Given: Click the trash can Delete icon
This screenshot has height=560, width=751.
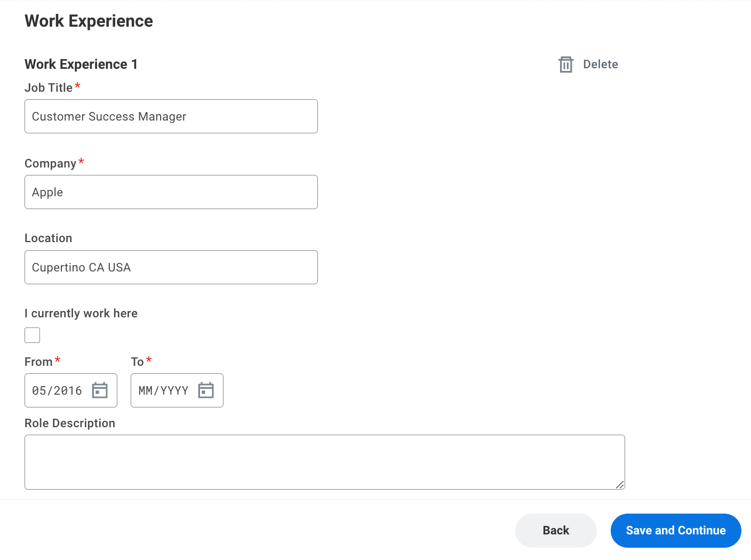Looking at the screenshot, I should [565, 65].
